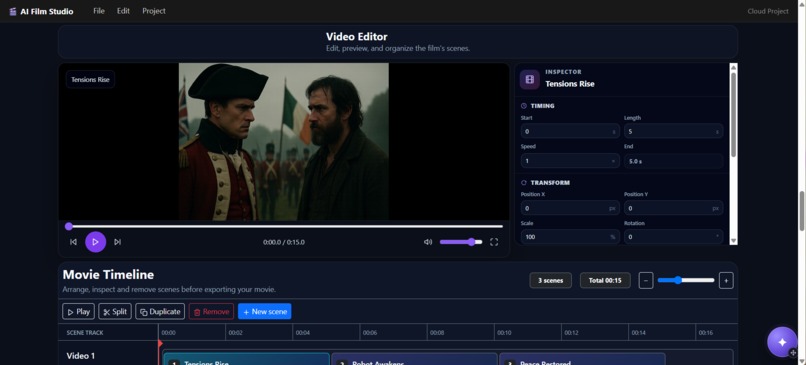Open the File menu

point(99,11)
